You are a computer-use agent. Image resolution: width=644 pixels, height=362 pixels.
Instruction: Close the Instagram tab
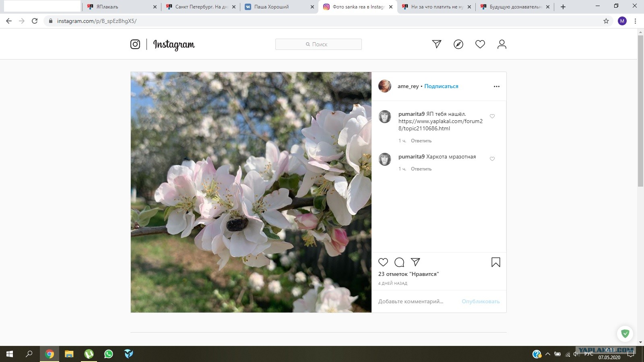(x=391, y=7)
